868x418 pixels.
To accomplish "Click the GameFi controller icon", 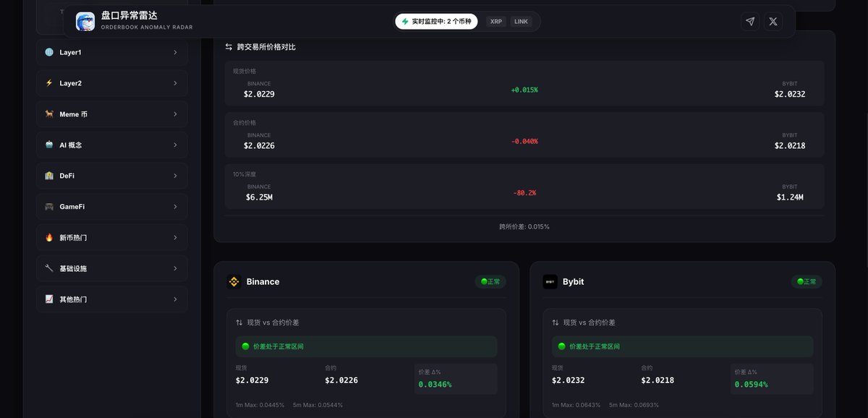I will [x=49, y=207].
